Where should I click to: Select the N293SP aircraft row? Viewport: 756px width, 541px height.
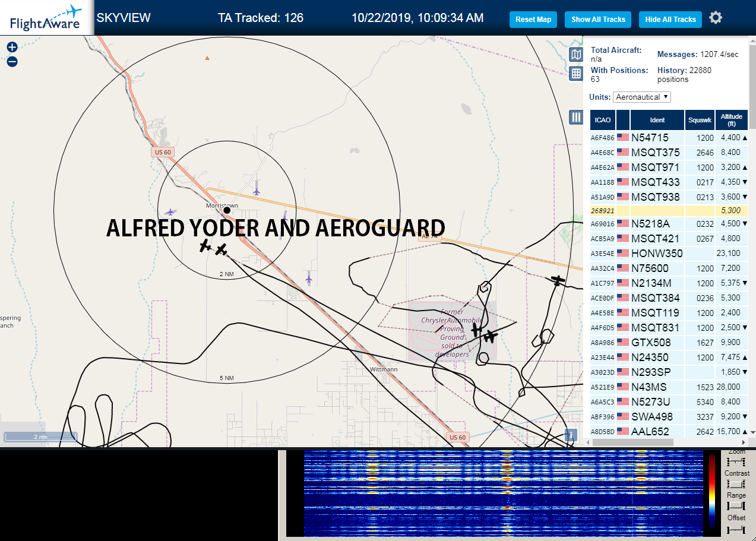point(669,372)
